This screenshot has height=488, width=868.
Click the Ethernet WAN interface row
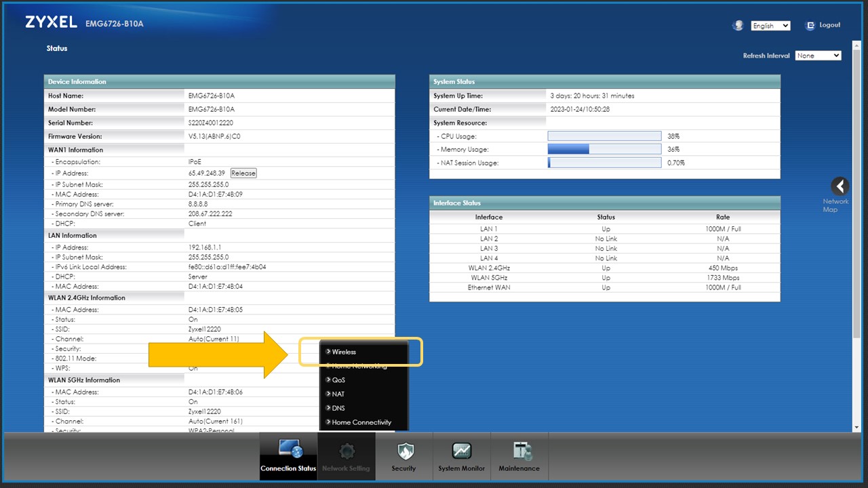(605, 287)
